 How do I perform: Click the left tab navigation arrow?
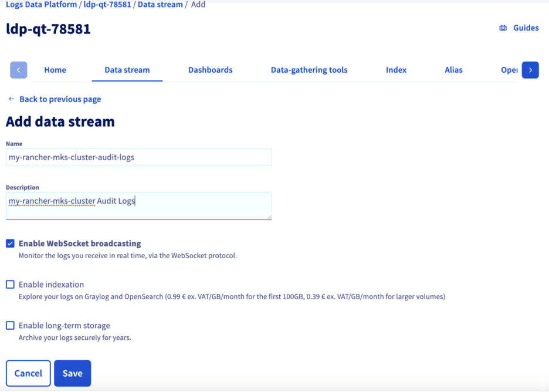pos(18,69)
